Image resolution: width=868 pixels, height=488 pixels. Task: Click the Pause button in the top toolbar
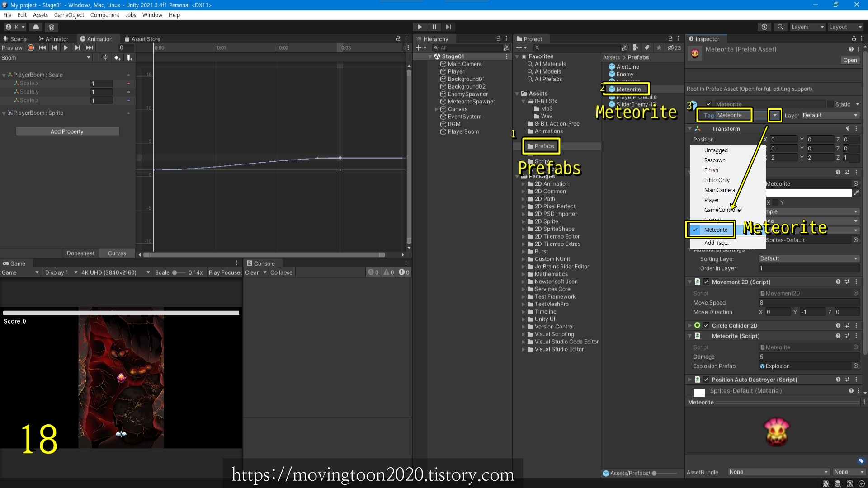[x=434, y=27]
